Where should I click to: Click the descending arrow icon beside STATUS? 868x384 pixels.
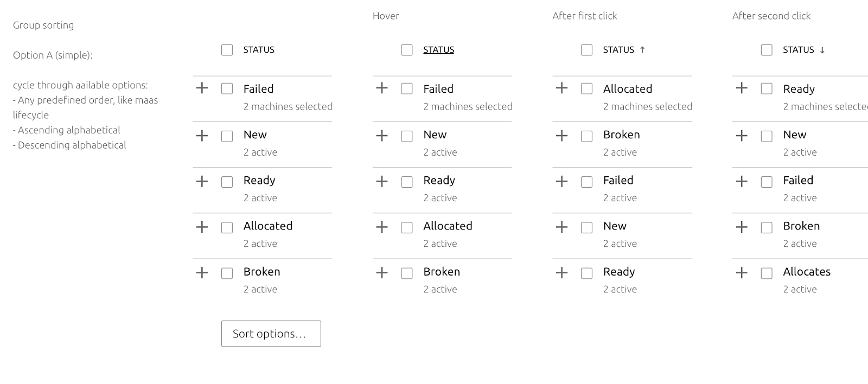coord(822,50)
